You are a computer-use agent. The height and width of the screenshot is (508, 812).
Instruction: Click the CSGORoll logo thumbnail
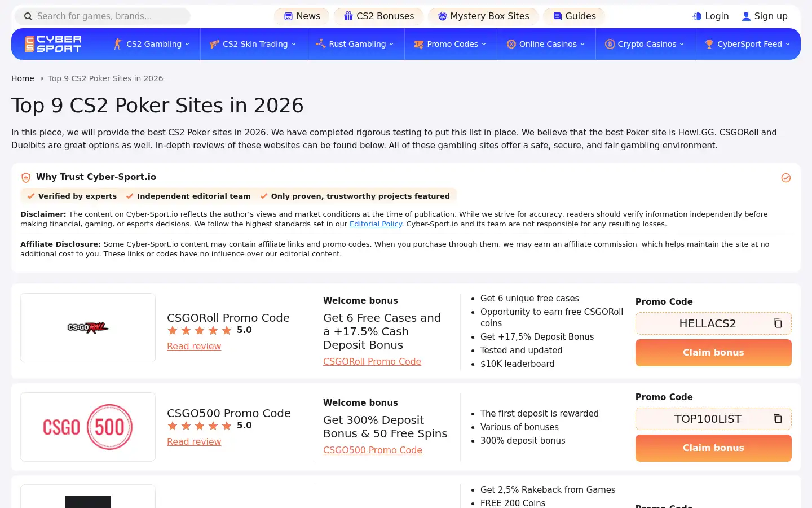(88, 327)
